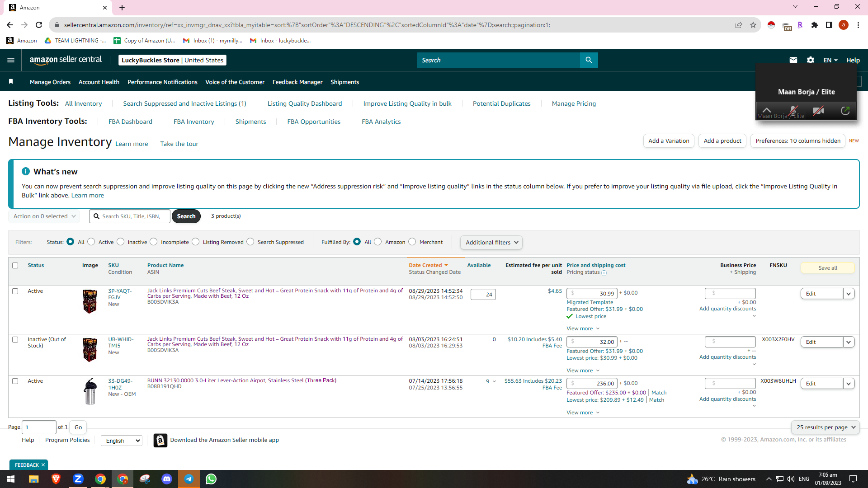868x488 pixels.
Task: Open a new browser tab
Action: pos(122,8)
